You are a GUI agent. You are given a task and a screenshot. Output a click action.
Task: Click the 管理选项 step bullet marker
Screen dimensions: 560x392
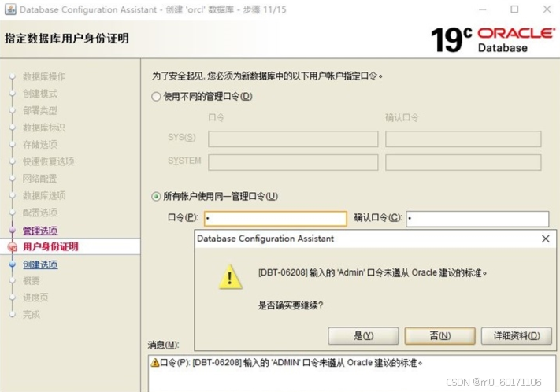(12, 231)
